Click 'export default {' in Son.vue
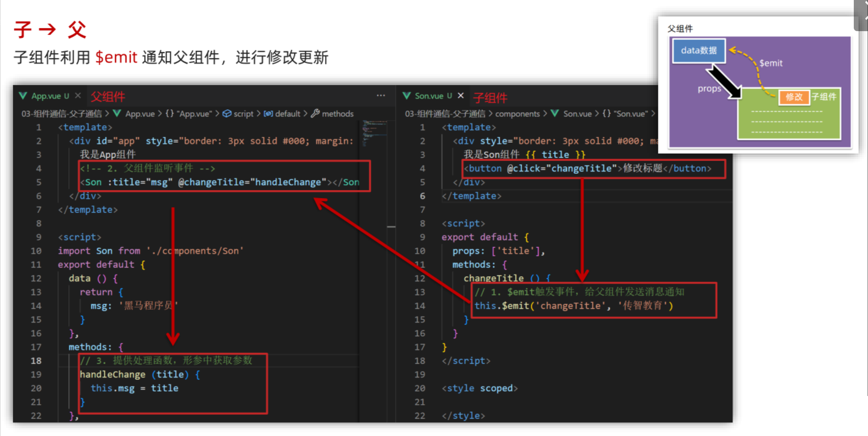The width and height of the screenshot is (868, 436). (x=485, y=237)
